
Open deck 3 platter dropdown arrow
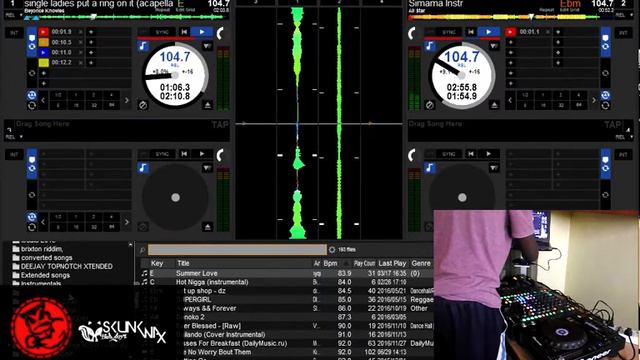[207, 168]
